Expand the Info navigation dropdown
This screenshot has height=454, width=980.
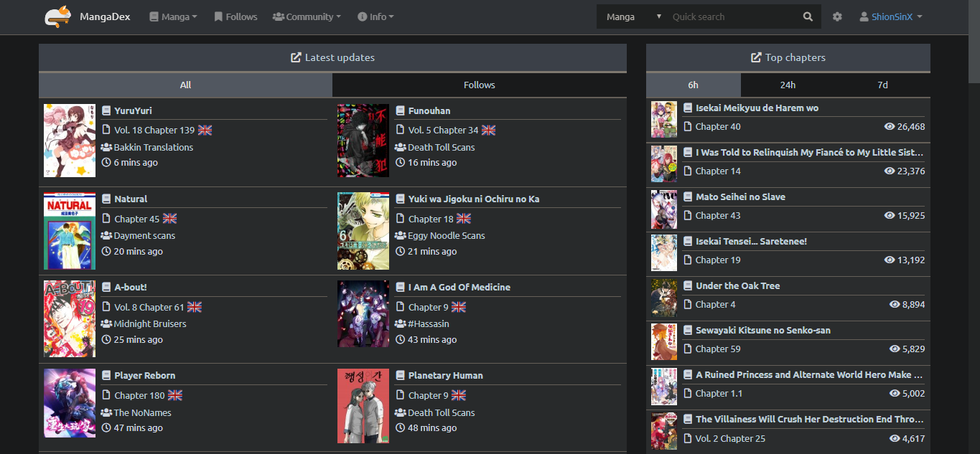(375, 16)
